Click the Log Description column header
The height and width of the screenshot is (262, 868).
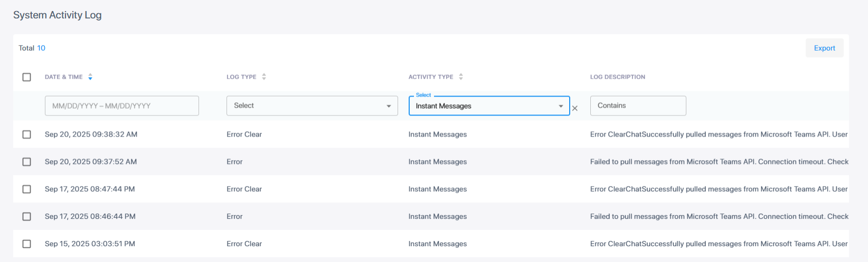point(617,77)
